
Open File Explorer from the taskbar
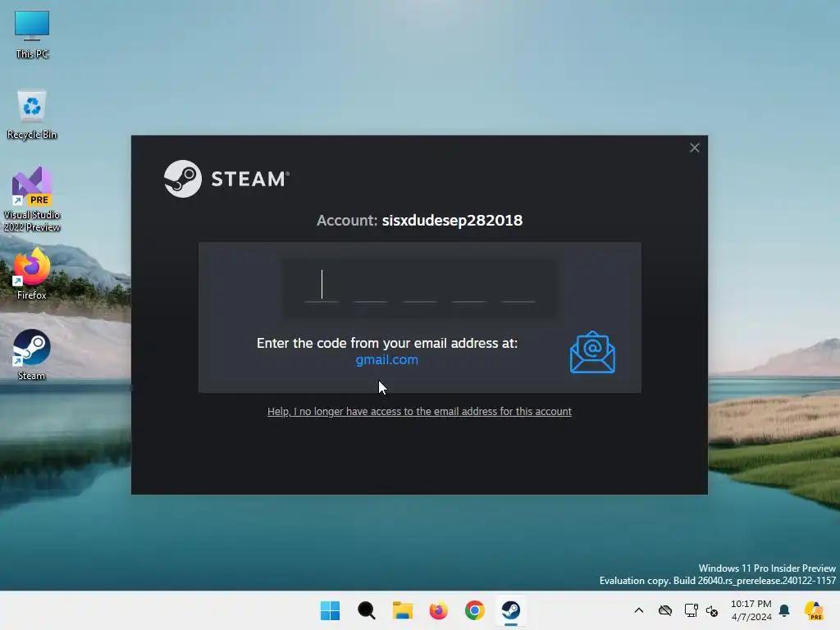402,610
